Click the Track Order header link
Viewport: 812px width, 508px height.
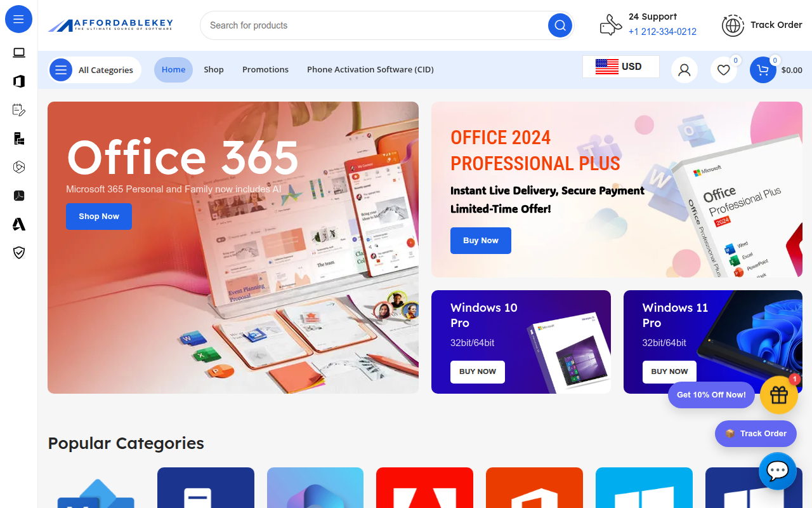click(776, 25)
